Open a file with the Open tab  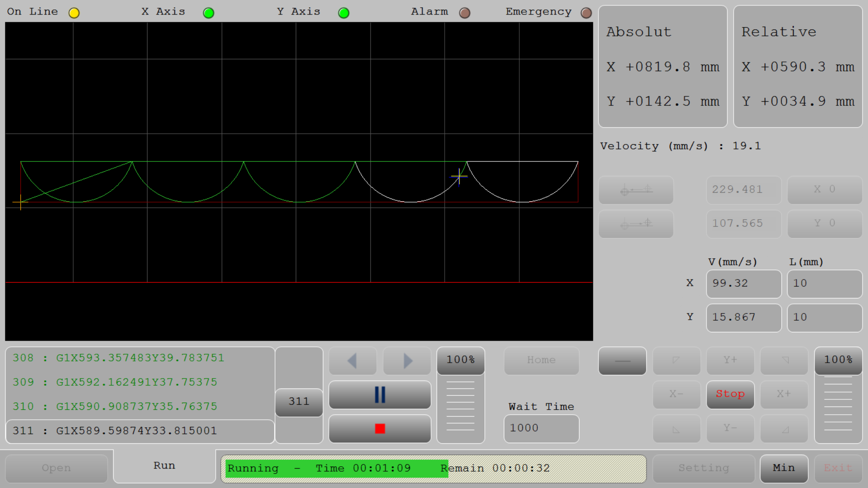[56, 468]
